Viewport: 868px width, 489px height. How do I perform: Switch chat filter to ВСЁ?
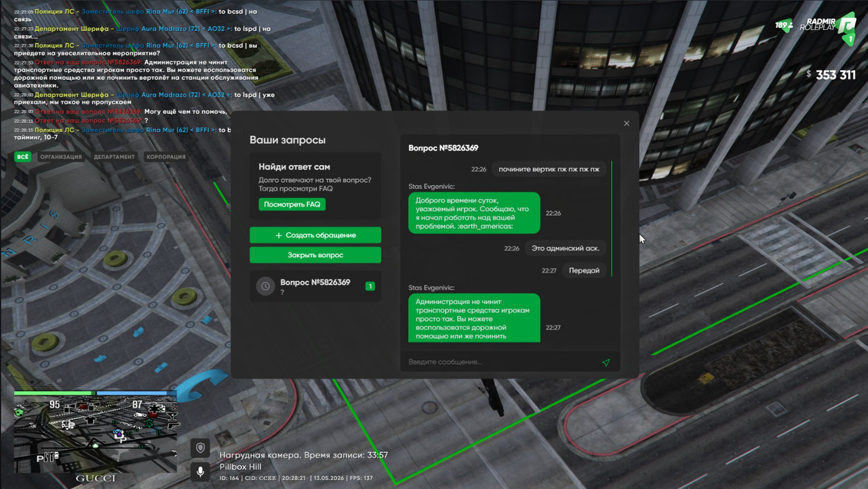click(23, 157)
